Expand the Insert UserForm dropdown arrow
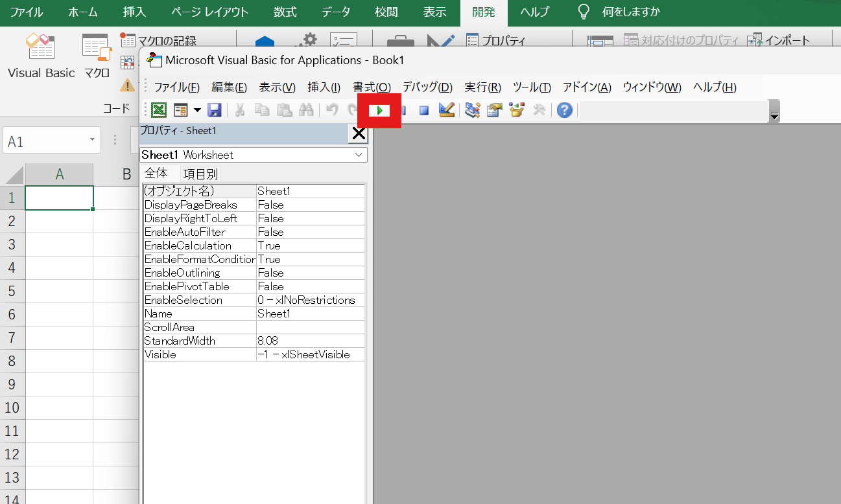The image size is (841, 504). point(197,111)
